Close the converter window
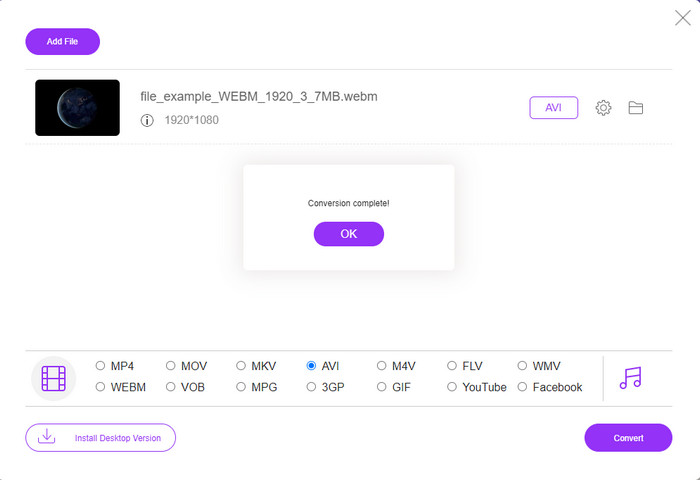The height and width of the screenshot is (480, 700). click(683, 17)
